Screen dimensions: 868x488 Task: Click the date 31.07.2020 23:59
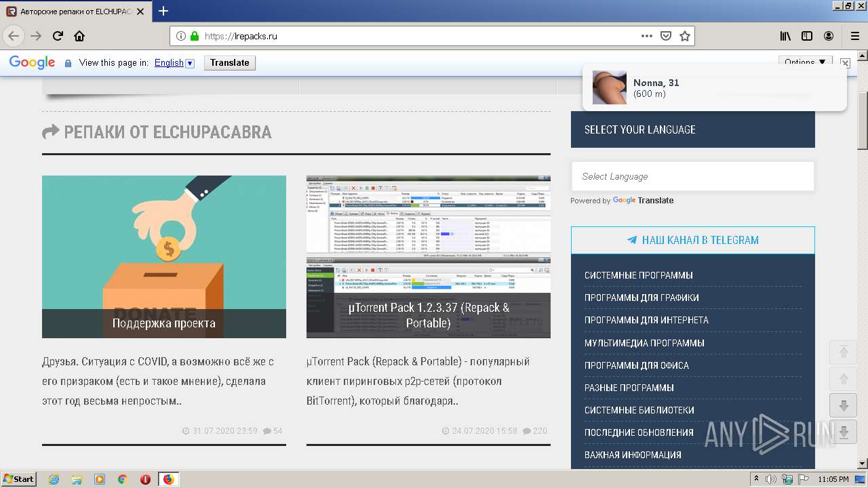(220, 430)
